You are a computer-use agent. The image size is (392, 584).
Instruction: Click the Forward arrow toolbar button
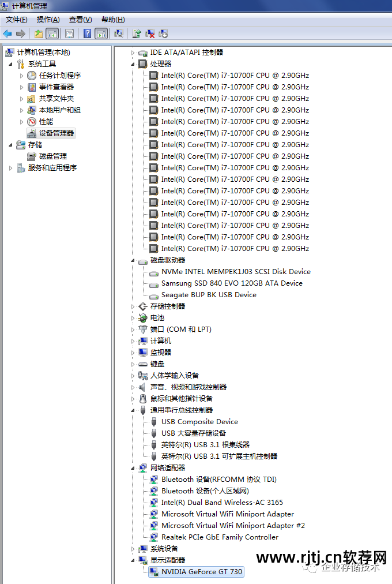coord(21,34)
